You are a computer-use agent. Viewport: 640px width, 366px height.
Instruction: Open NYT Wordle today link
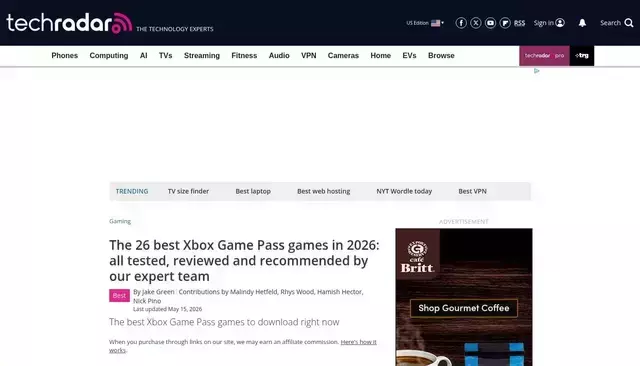[404, 191]
